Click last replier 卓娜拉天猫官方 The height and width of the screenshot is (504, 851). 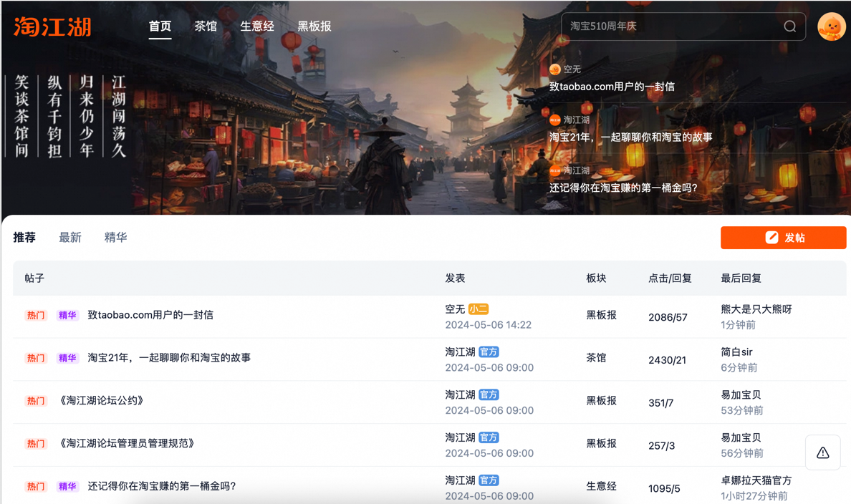756,480
